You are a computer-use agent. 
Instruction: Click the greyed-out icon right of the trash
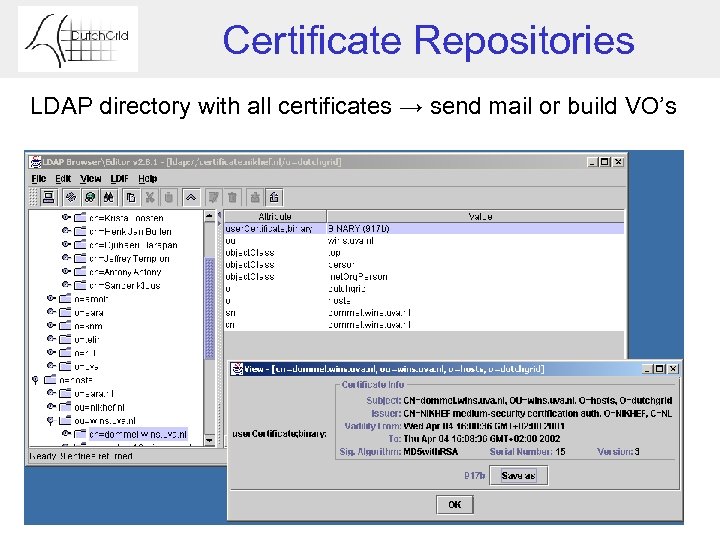(x=255, y=197)
